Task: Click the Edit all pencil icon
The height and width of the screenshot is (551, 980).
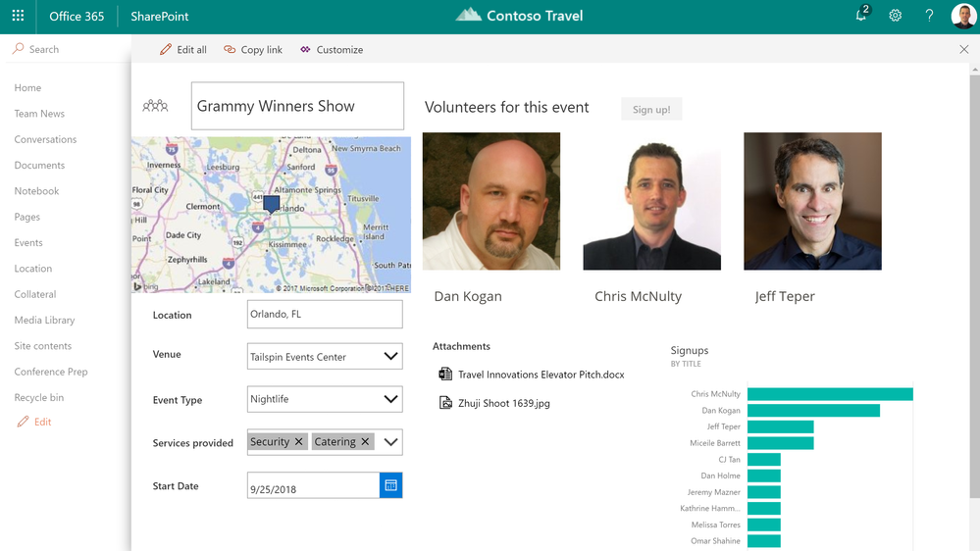Action: click(165, 49)
